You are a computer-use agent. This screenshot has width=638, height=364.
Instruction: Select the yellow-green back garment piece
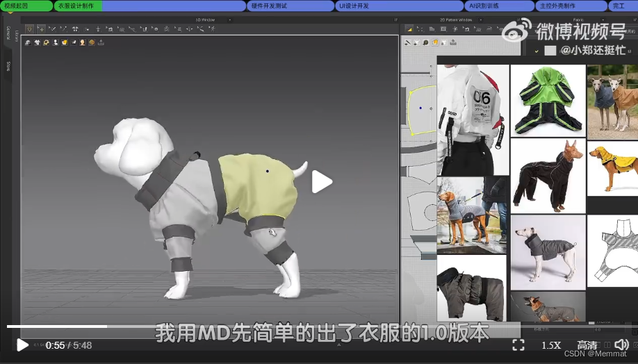pos(258,184)
